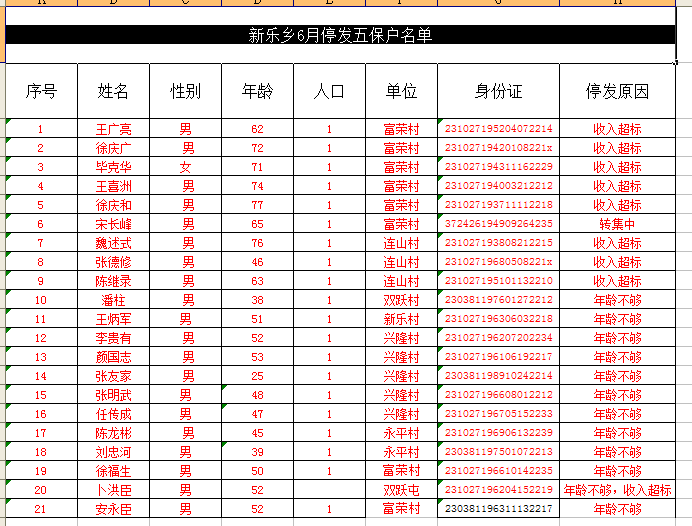Select 永平村 in 陈龙彬's row
The width and height of the screenshot is (692, 526).
(x=401, y=432)
